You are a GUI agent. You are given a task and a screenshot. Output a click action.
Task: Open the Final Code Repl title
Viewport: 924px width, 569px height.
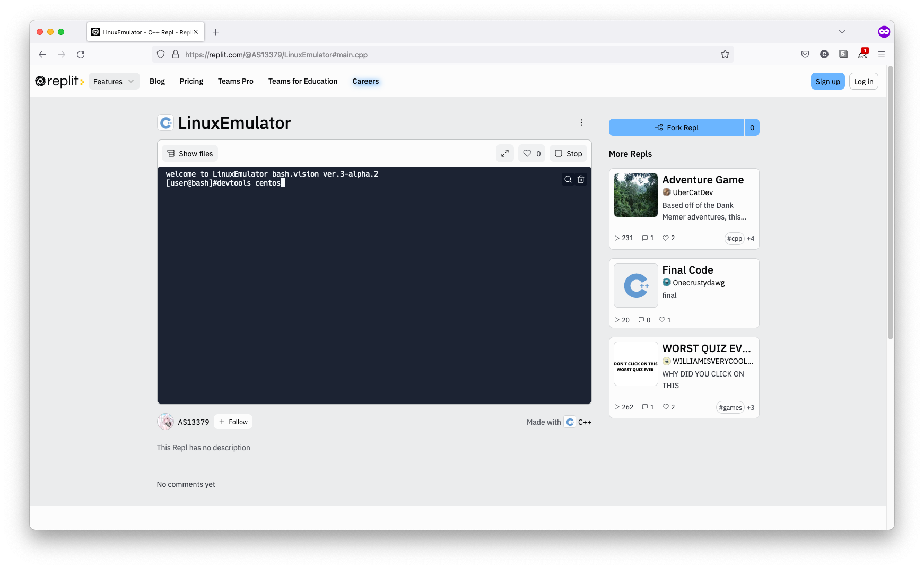click(x=687, y=270)
